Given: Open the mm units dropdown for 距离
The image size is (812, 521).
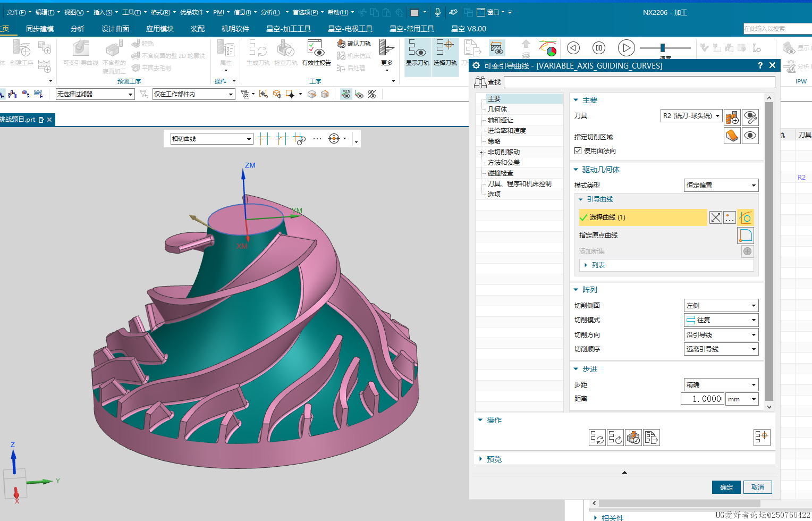Looking at the screenshot, I should click(x=742, y=399).
